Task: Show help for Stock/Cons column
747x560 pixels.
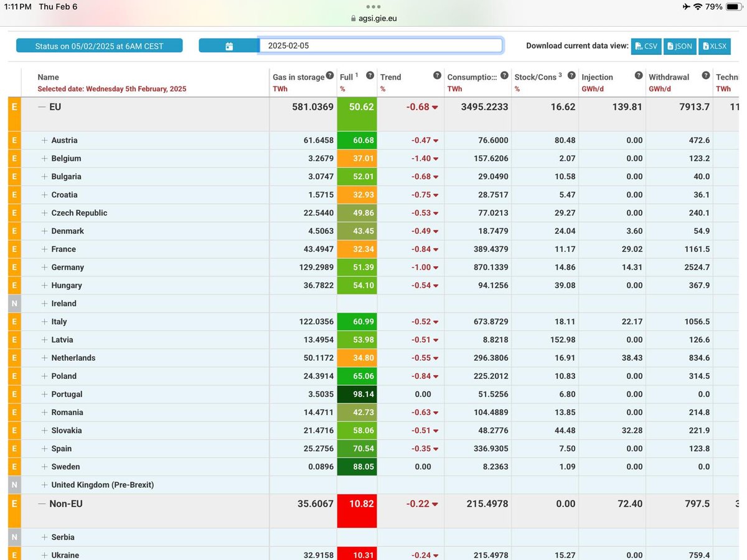Action: click(571, 75)
